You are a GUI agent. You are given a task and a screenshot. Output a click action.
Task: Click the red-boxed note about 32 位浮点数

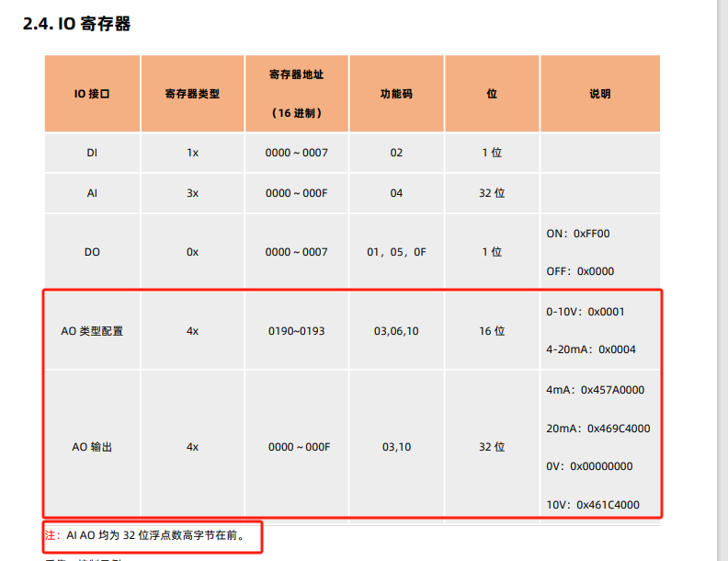pos(152,534)
